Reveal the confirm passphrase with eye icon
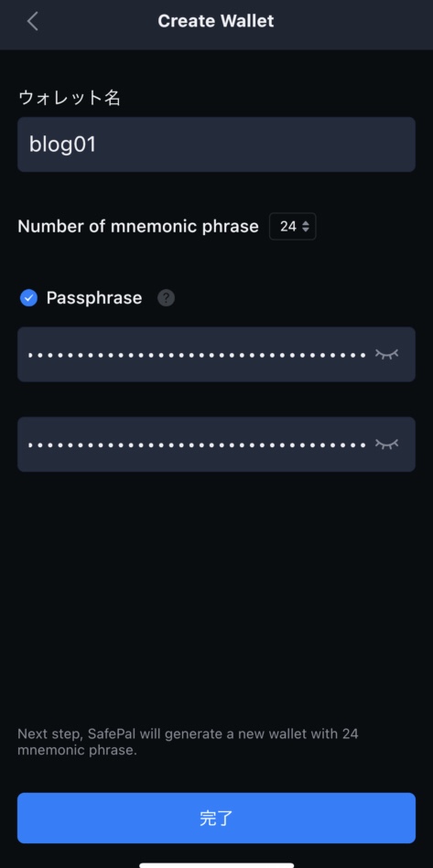The image size is (433, 868). (x=386, y=444)
